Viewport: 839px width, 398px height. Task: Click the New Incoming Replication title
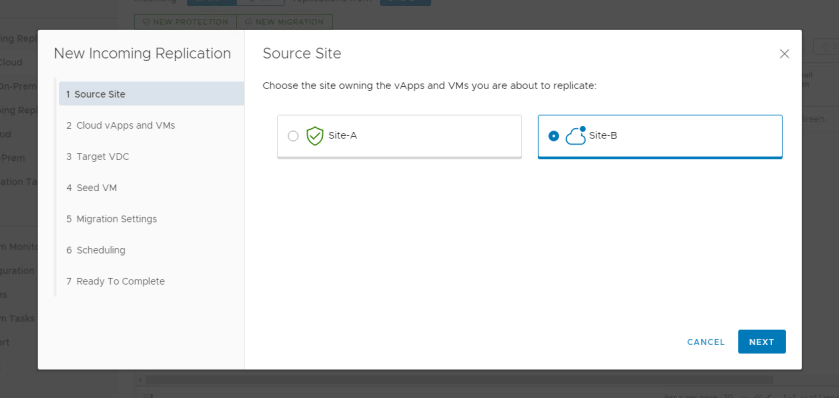pyautogui.click(x=142, y=53)
